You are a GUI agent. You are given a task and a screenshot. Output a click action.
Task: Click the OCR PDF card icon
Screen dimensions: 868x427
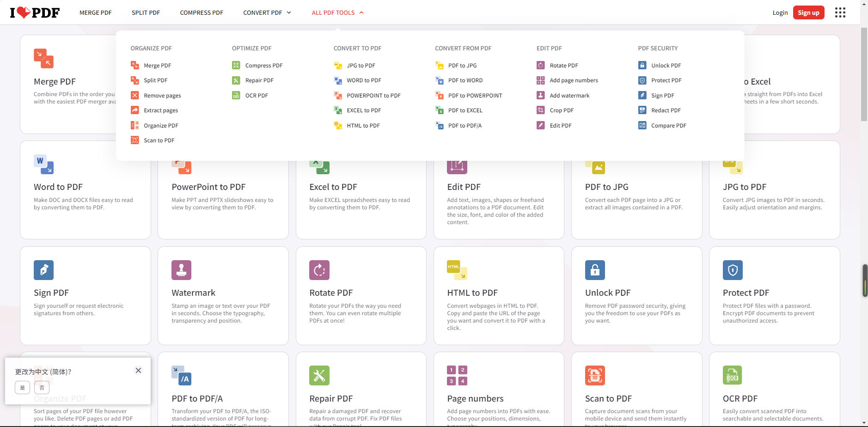(x=732, y=376)
